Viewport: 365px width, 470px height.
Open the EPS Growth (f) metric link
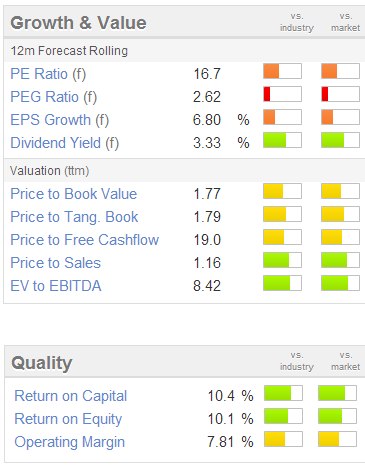point(60,120)
